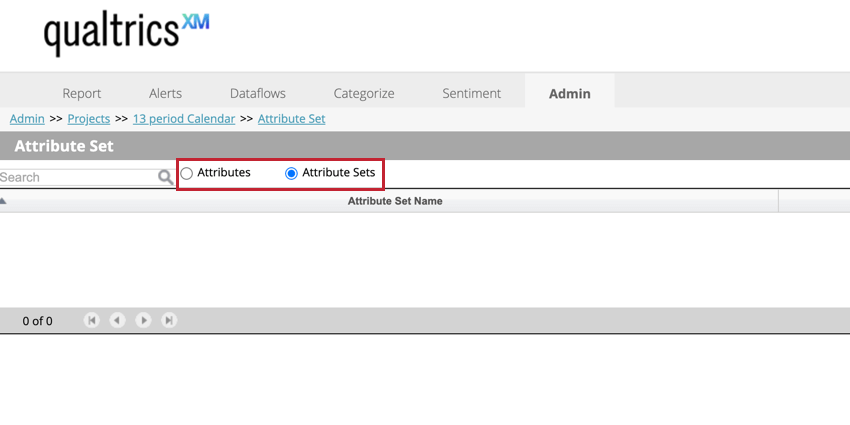Viewport: 850px width, 425px height.
Task: Go to previous page of results
Action: click(117, 320)
